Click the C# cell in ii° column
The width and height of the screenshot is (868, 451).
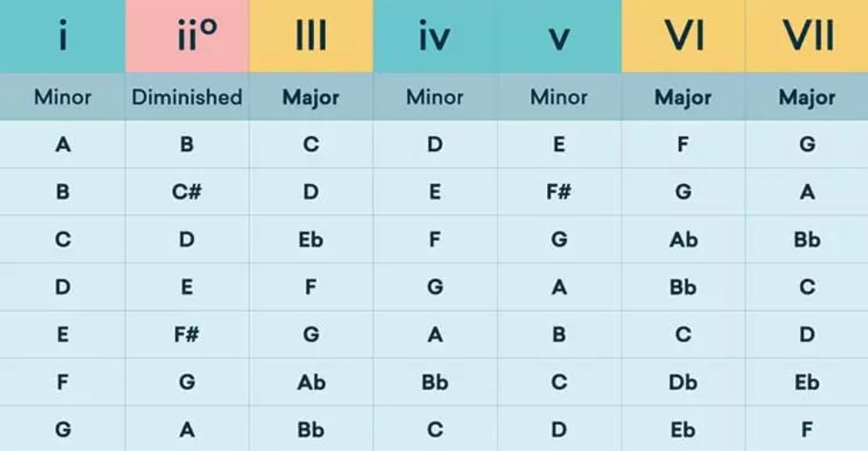(187, 192)
